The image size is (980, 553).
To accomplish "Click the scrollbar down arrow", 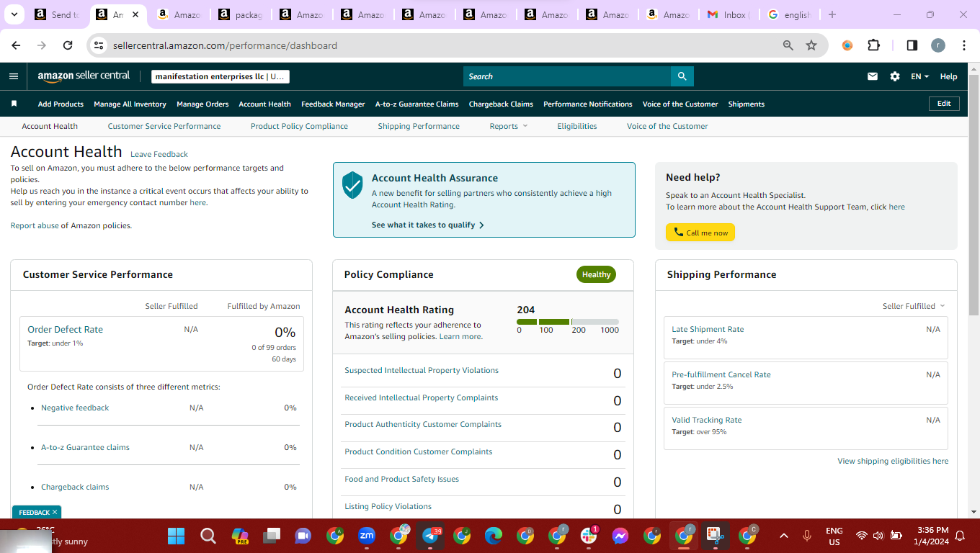I will click(974, 512).
